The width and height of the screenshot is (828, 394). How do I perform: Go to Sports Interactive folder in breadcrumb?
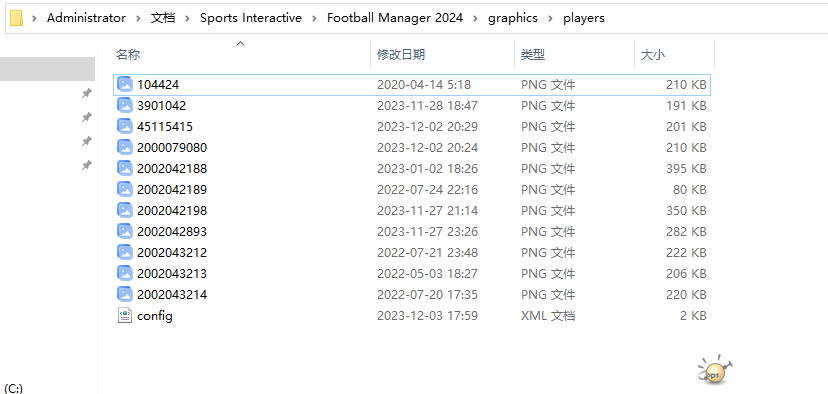pyautogui.click(x=251, y=18)
